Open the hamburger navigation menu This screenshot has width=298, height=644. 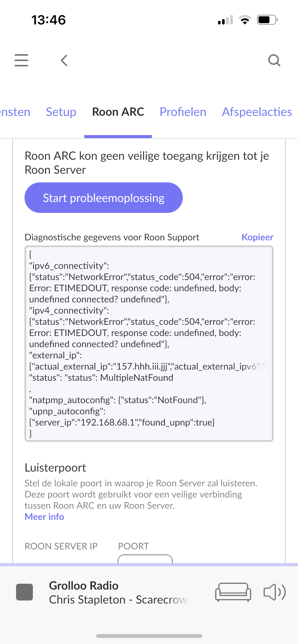tap(21, 60)
